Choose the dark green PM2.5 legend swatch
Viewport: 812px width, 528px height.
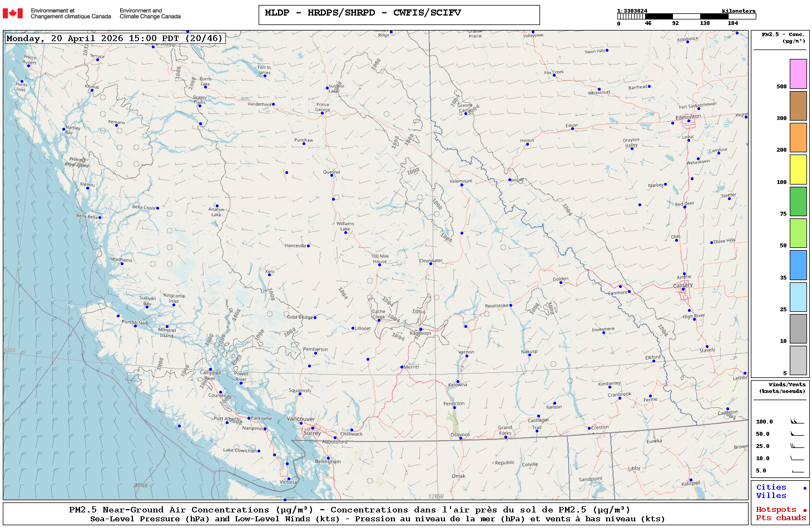pyautogui.click(x=798, y=201)
